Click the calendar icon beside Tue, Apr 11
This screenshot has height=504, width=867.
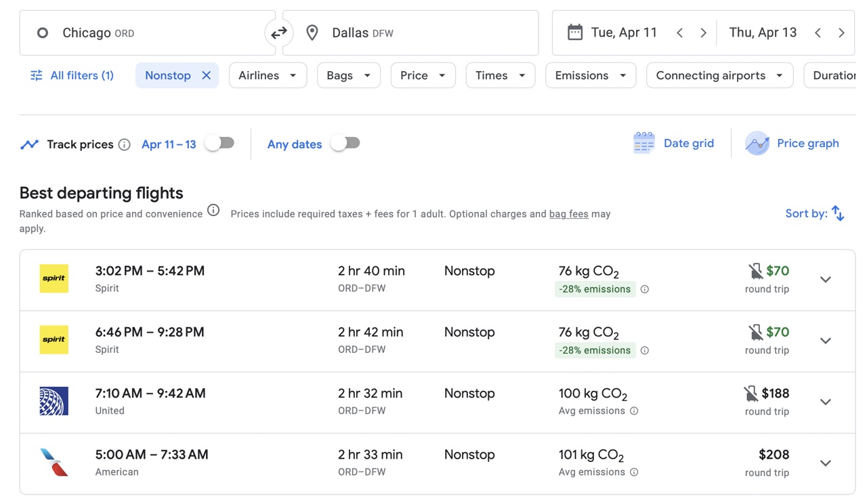574,33
